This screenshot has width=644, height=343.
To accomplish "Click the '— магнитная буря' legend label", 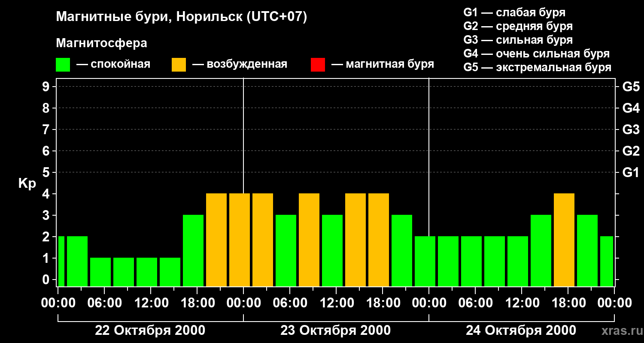I will pyautogui.click(x=383, y=65).
